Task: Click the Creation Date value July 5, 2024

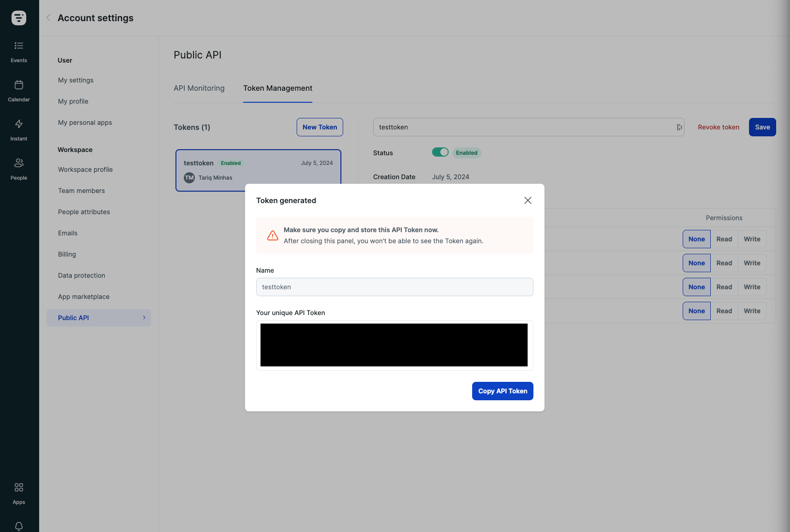Action: [451, 177]
